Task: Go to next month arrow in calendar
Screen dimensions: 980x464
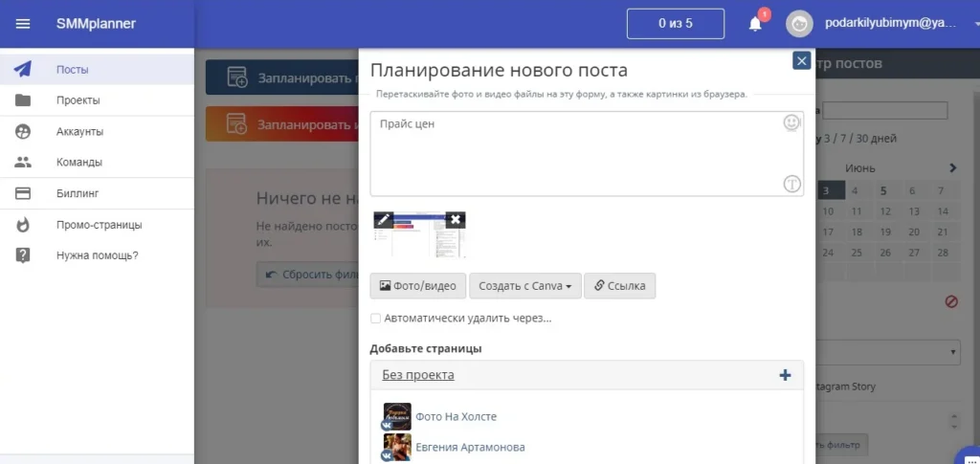Action: [952, 168]
